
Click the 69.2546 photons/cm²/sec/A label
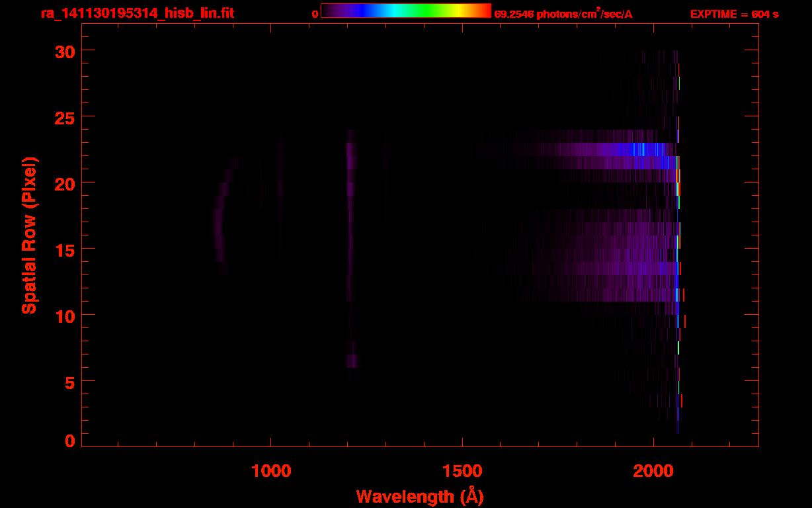click(563, 14)
